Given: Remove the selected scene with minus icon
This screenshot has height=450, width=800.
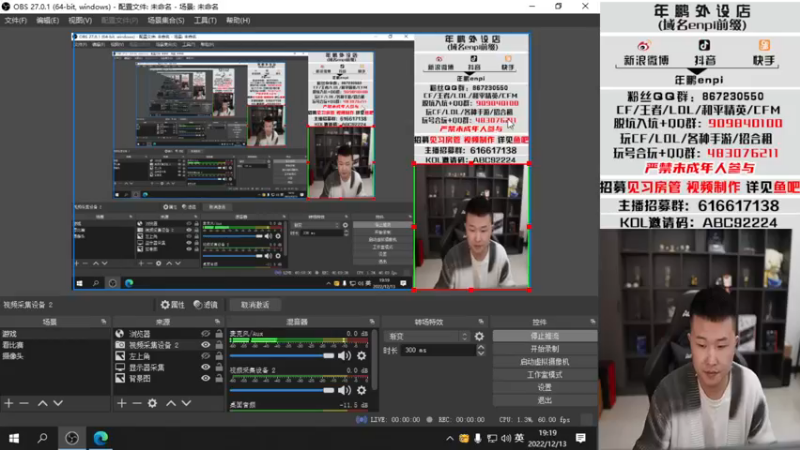Looking at the screenshot, I should coord(24,403).
